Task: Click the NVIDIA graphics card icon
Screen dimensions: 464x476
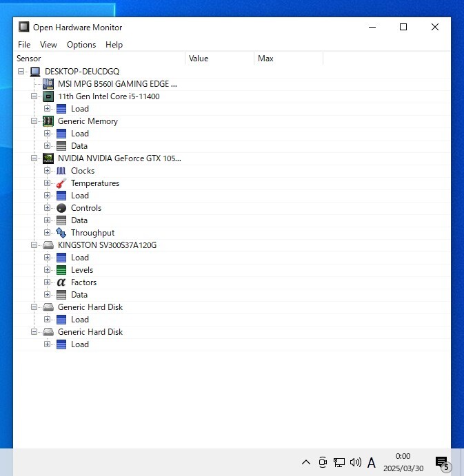Action: [x=48, y=158]
